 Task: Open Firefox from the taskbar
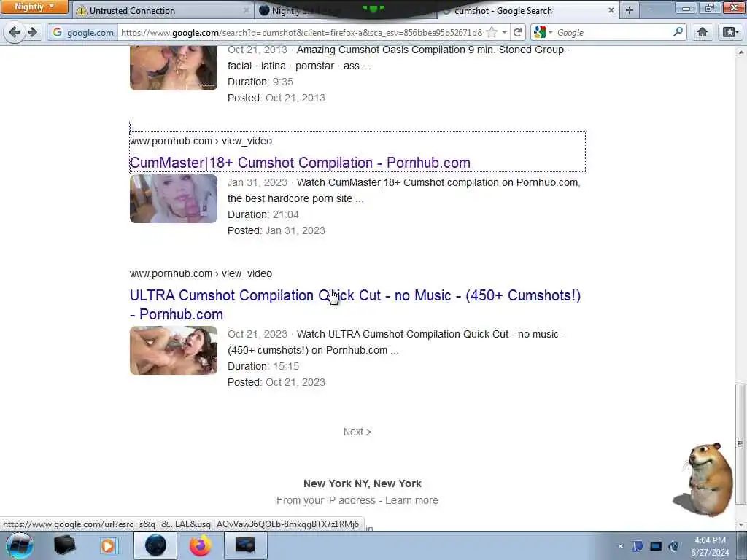click(200, 545)
